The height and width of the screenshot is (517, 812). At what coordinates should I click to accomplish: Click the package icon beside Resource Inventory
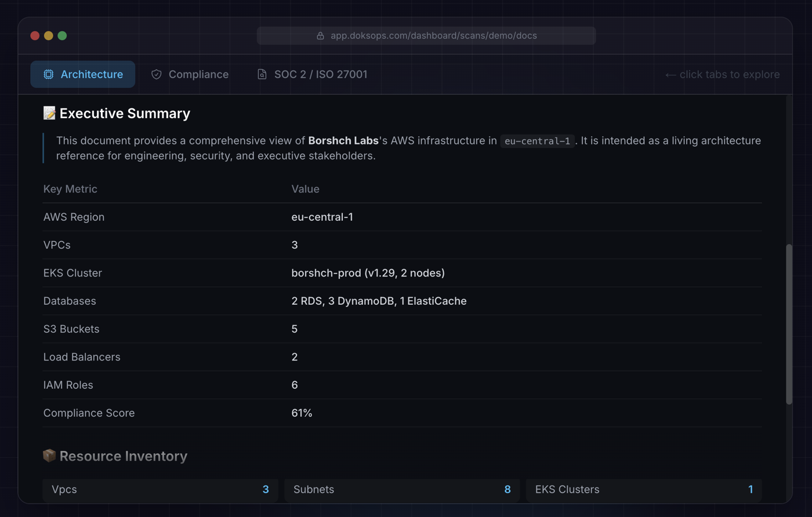pyautogui.click(x=49, y=456)
